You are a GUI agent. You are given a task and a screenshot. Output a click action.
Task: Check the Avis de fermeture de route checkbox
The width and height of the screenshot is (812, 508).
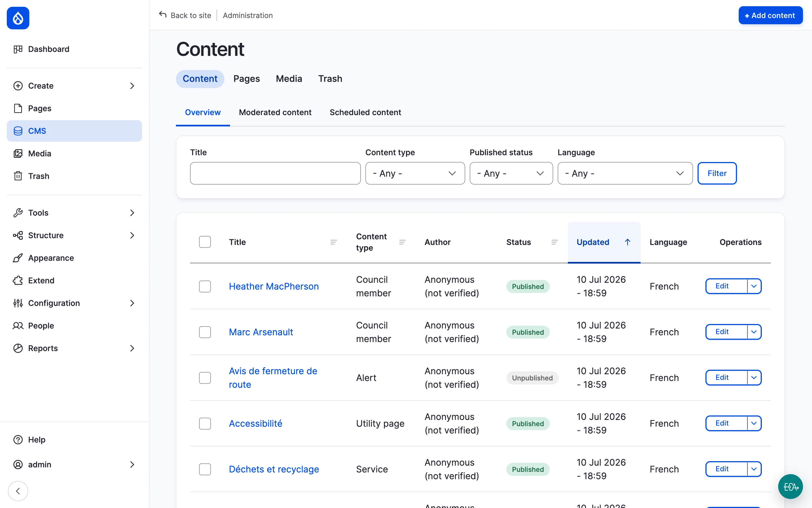click(205, 378)
